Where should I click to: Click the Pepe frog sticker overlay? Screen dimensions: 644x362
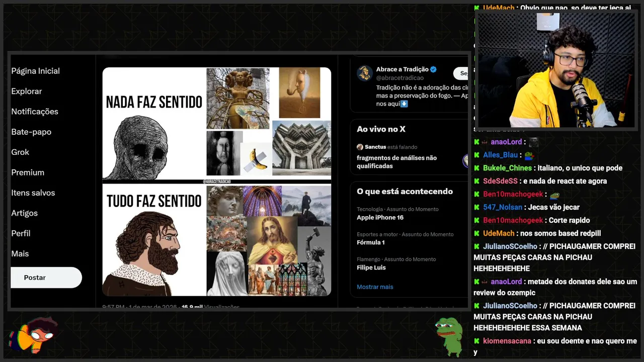coord(449,336)
